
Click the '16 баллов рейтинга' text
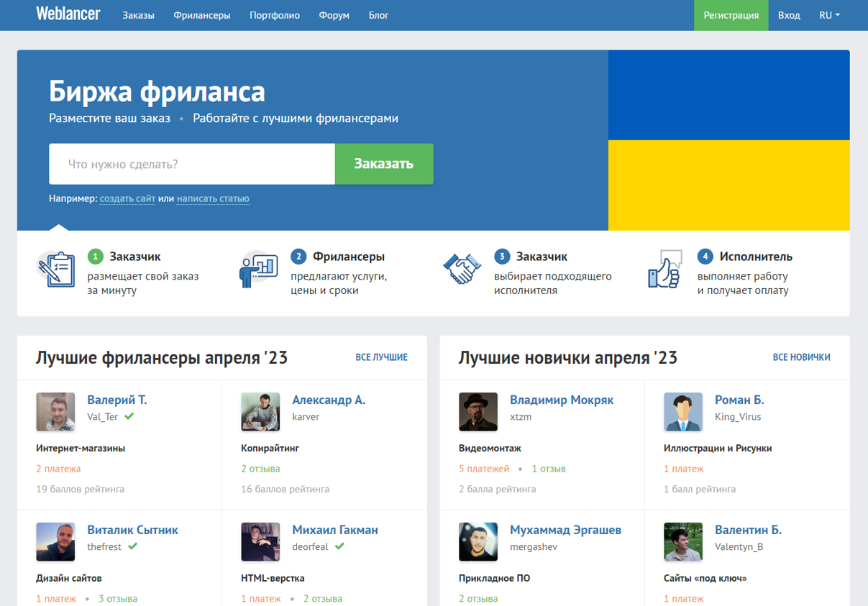(x=285, y=489)
